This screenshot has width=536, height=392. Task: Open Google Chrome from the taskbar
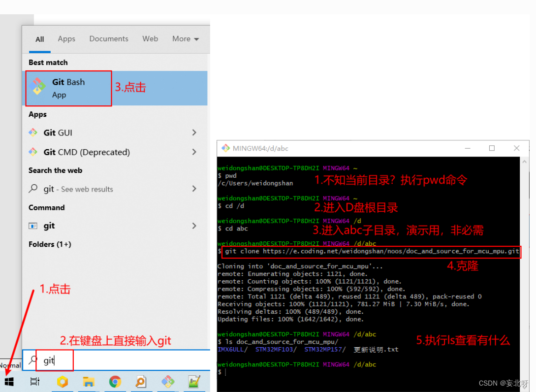point(115,382)
